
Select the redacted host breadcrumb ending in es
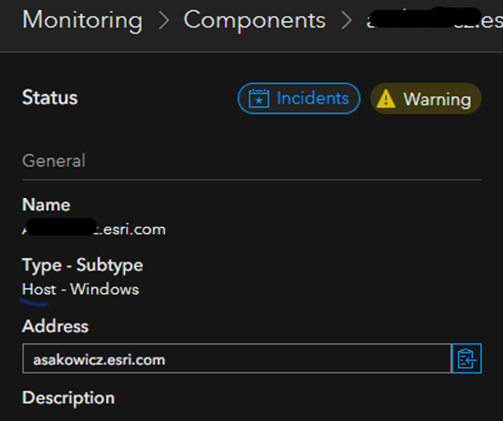[434, 20]
